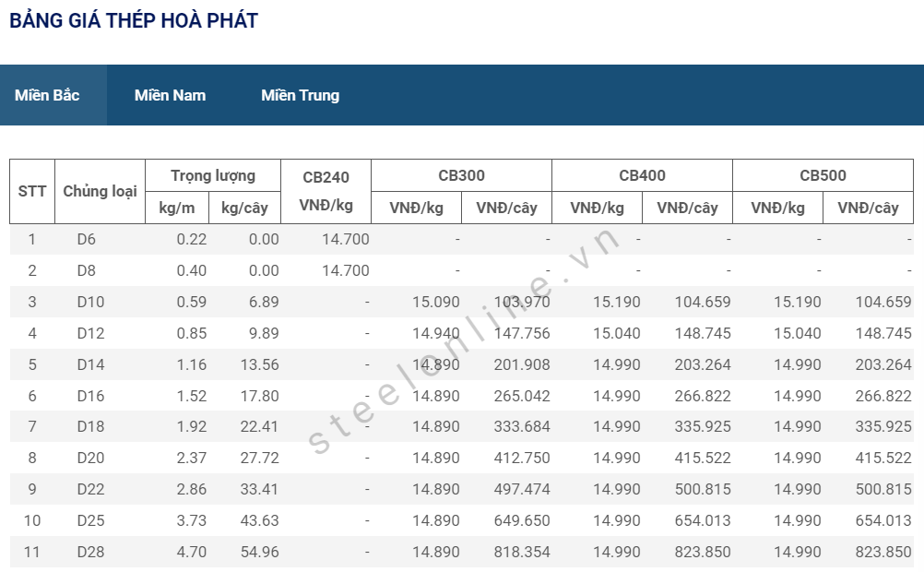This screenshot has width=924, height=572.
Task: Click the D8 cell
Action: (86, 270)
